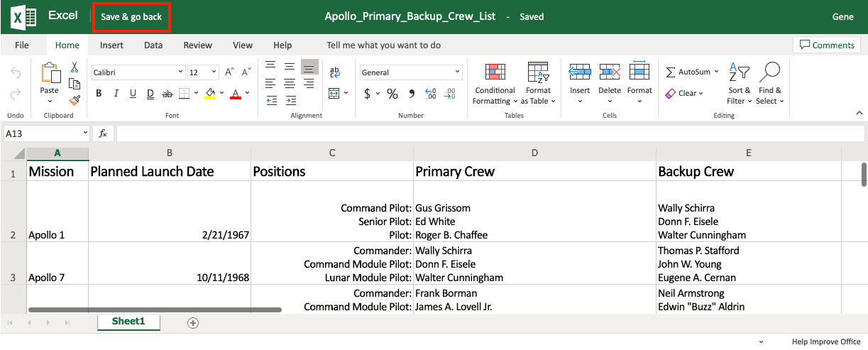Viewport: 868px width, 350px height.
Task: Open the Format as Table menu
Action: pos(538,84)
